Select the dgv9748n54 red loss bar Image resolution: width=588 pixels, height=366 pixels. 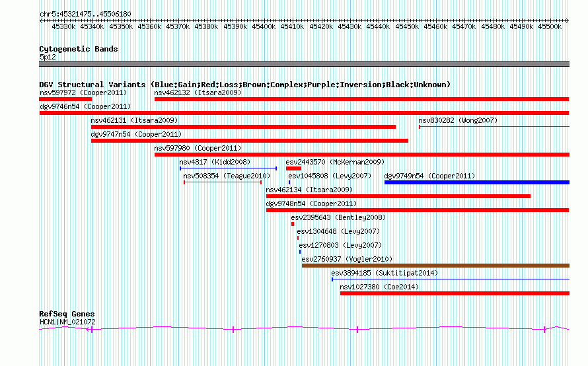(418, 210)
